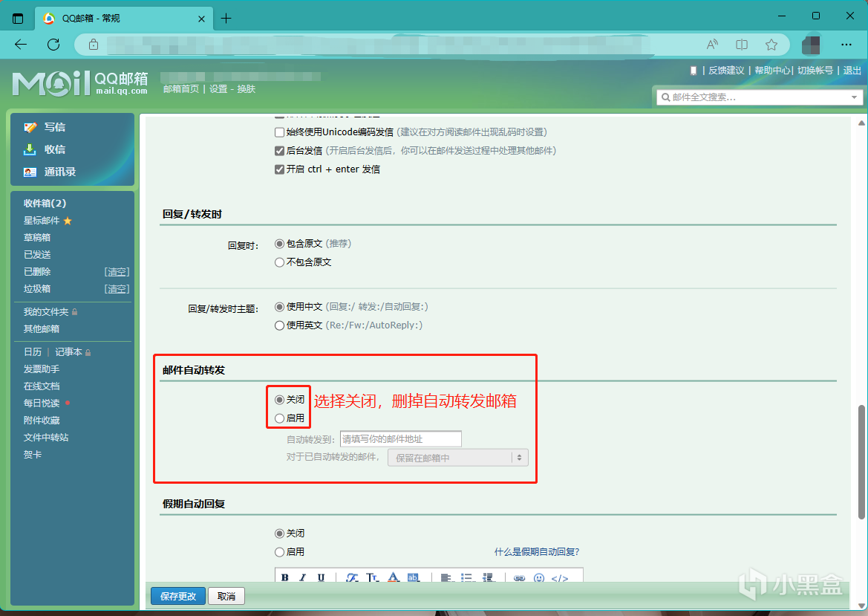The height and width of the screenshot is (616, 868).
Task: Click the browser back arrow
Action: point(21,45)
